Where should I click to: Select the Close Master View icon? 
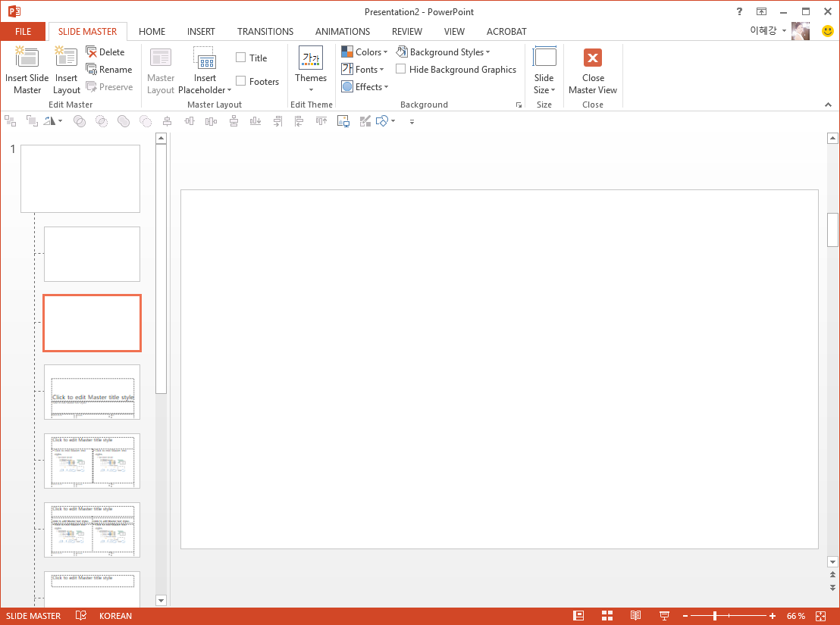tap(592, 68)
